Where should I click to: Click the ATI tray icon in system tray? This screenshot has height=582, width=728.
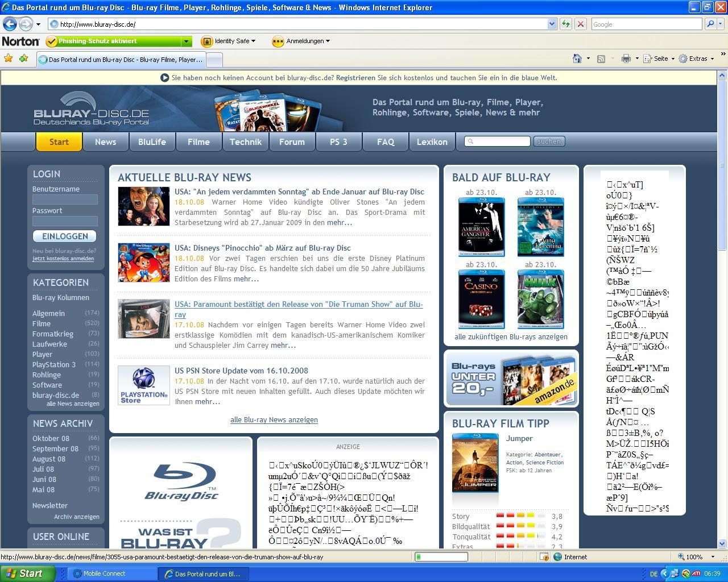pos(696,573)
